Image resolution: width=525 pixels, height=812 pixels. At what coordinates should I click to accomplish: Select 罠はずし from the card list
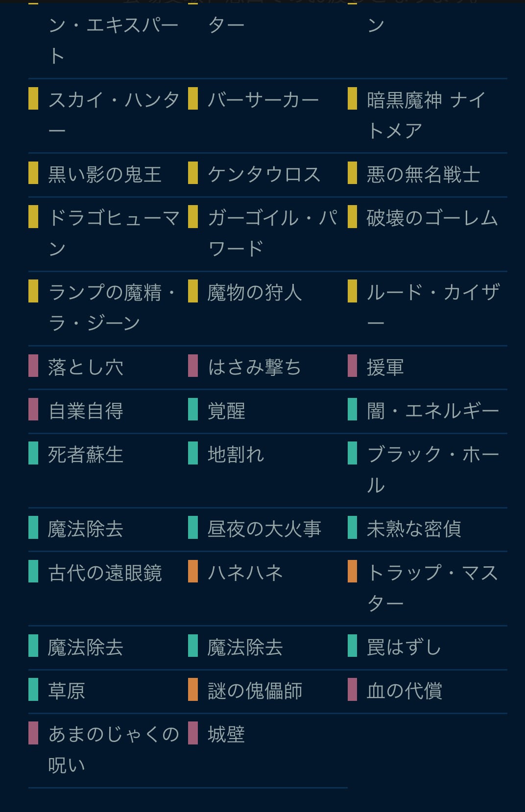click(x=404, y=647)
